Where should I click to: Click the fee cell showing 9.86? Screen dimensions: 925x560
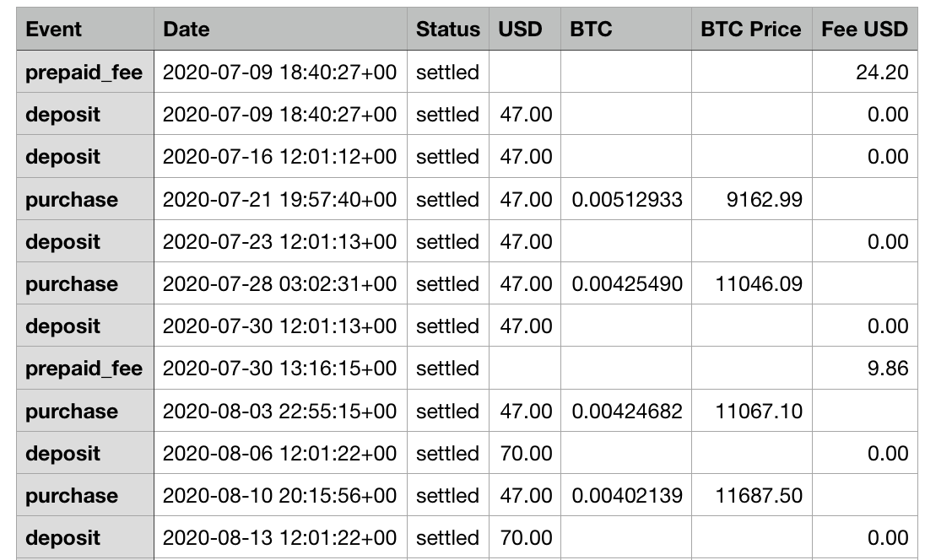pos(865,369)
